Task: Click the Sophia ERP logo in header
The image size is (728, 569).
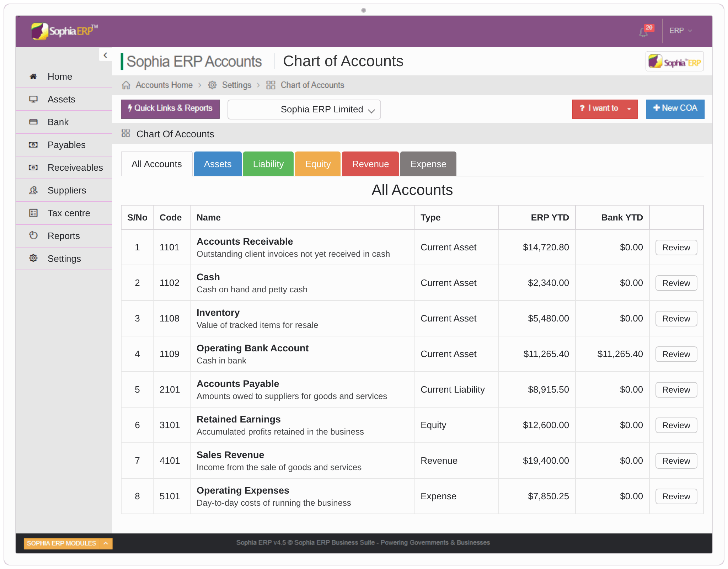Action: click(x=64, y=31)
